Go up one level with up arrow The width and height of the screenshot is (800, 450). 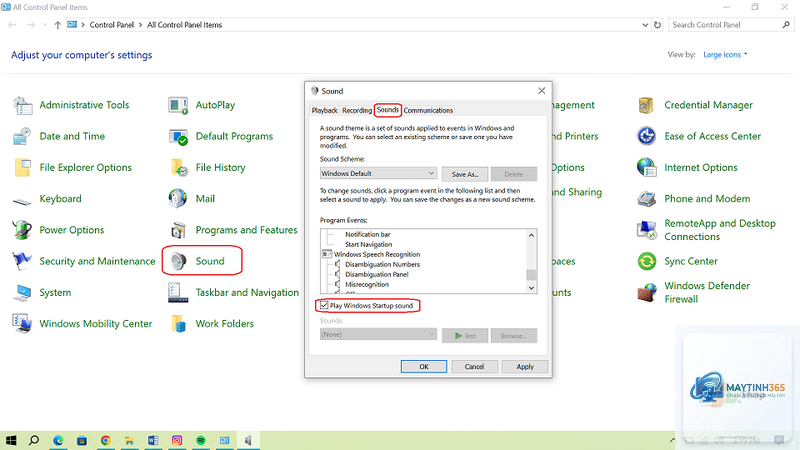[x=58, y=24]
